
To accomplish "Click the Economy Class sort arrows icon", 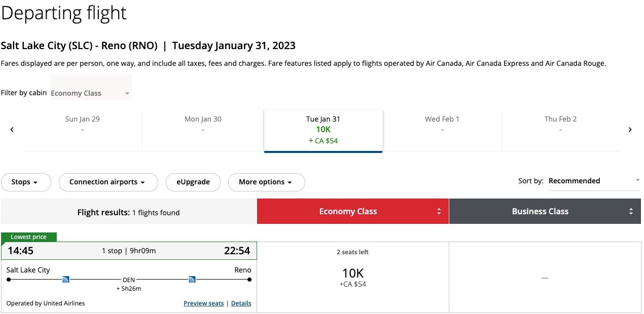I will pyautogui.click(x=439, y=211).
